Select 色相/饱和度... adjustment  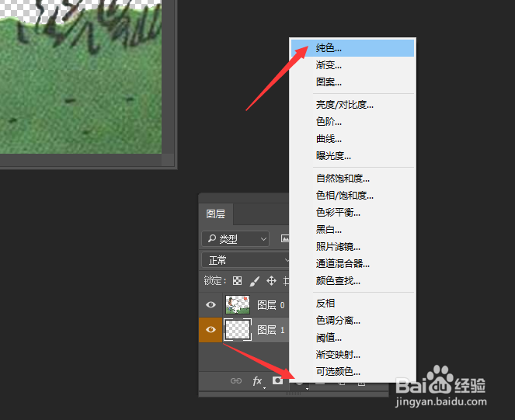[x=353, y=196]
